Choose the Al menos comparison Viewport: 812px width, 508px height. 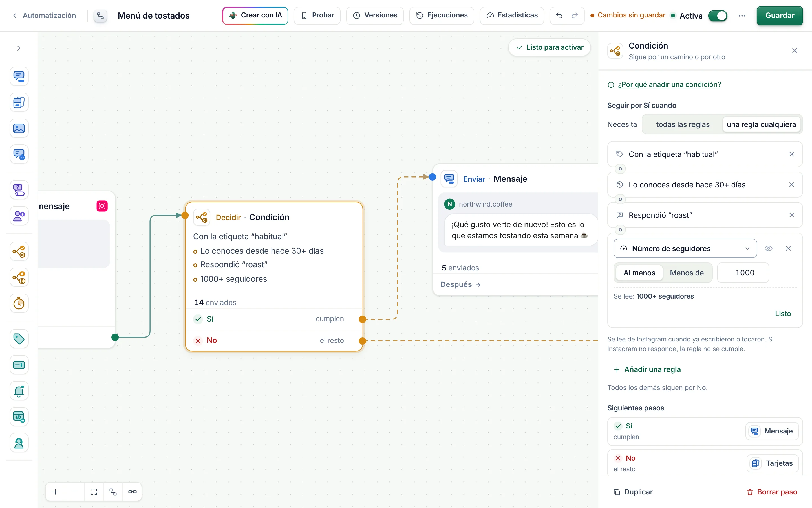point(639,273)
